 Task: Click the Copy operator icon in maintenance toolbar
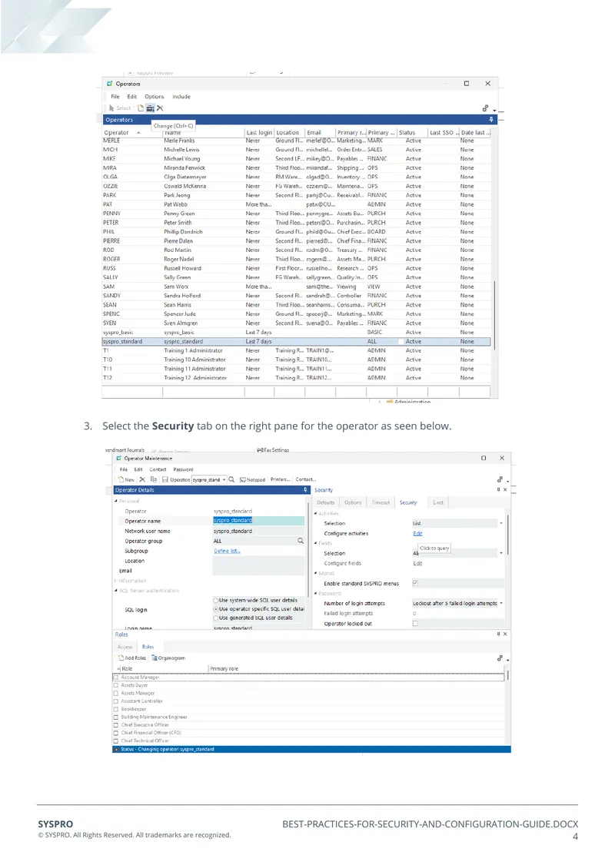(154, 479)
